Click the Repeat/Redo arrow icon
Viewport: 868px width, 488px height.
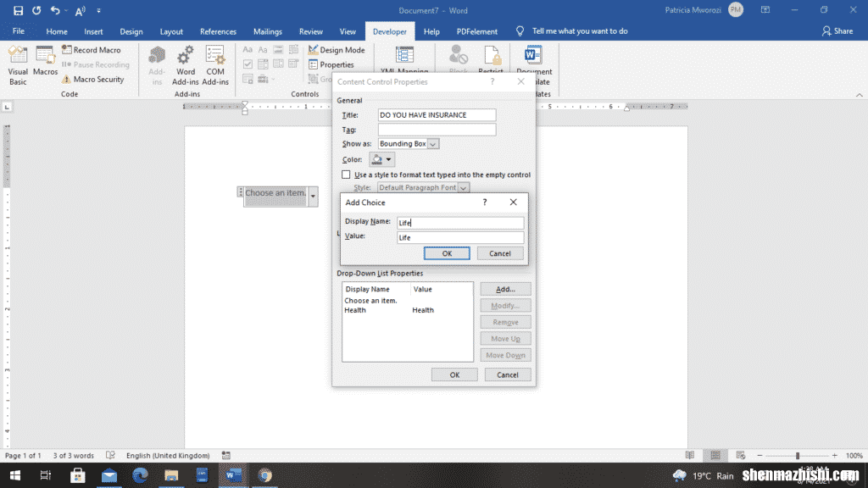(x=36, y=10)
